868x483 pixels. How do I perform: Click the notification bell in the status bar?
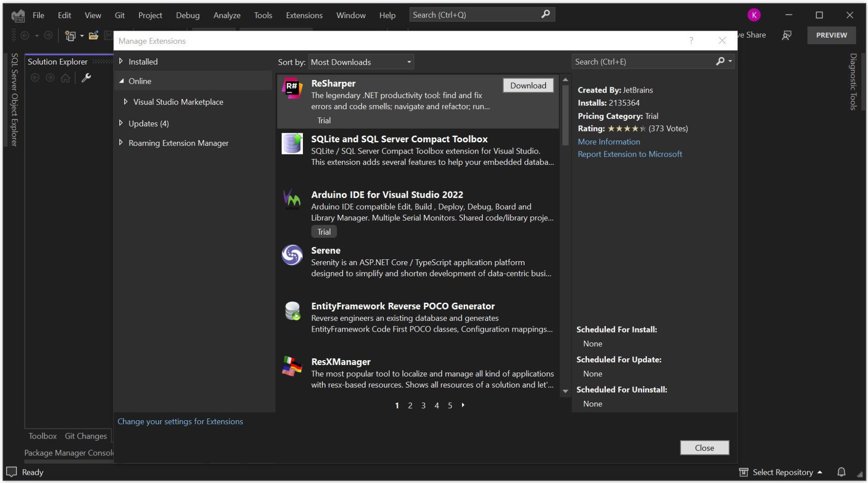coord(842,472)
